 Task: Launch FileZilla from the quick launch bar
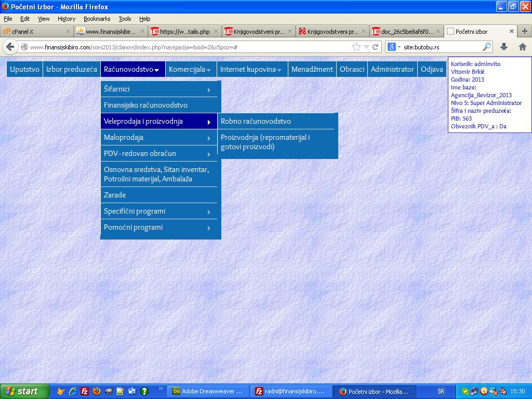(x=85, y=391)
